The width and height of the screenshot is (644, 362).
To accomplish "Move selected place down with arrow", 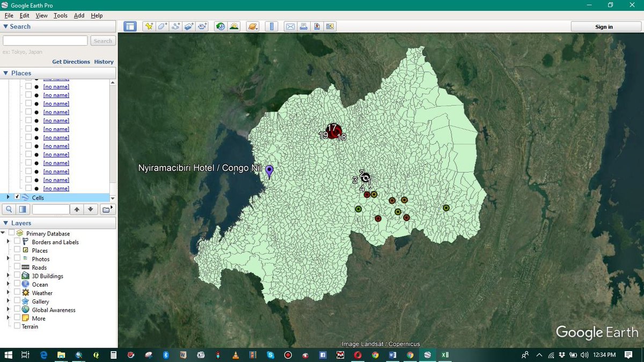I will click(91, 209).
